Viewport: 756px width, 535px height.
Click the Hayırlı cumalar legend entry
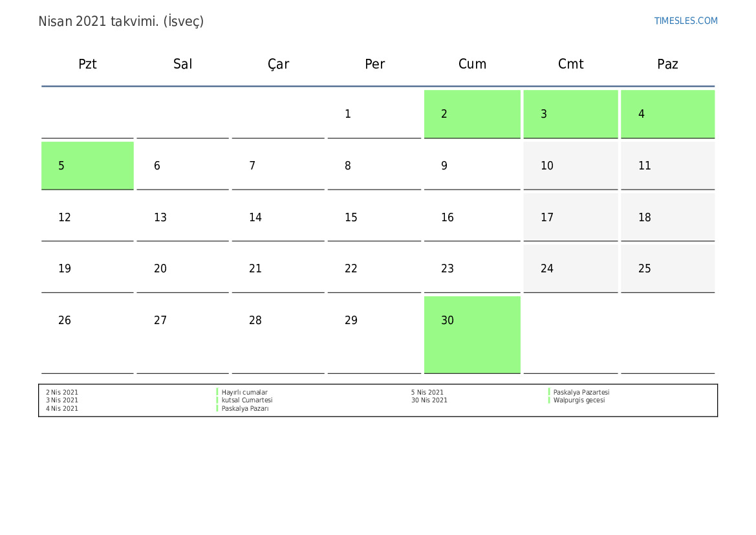(244, 393)
